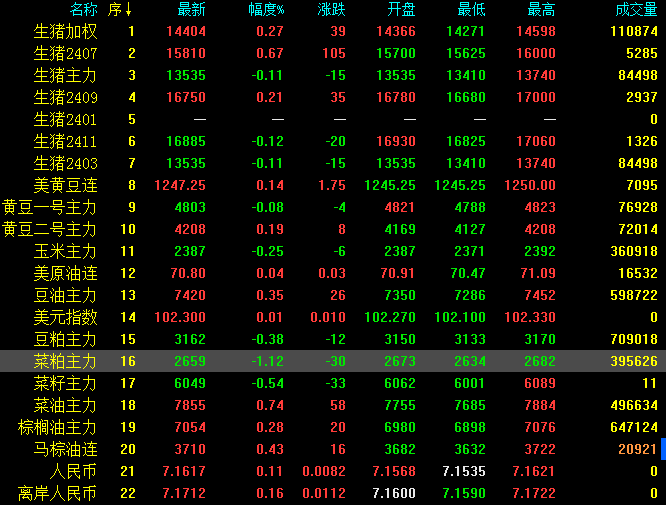Open the 美黄豆连 quote row
This screenshot has height=505, width=666.
point(66,185)
